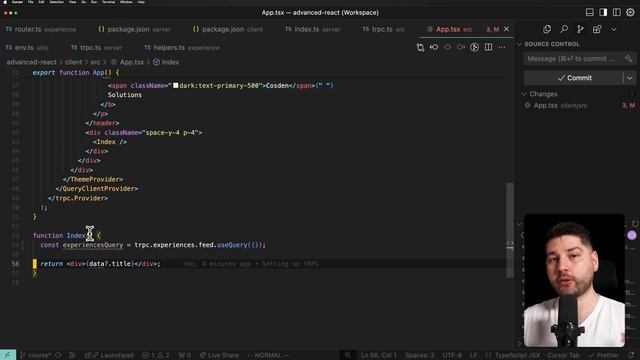Image resolution: width=640 pixels, height=360 pixels.
Task: Switch to index.ts server tab
Action: (x=312, y=29)
